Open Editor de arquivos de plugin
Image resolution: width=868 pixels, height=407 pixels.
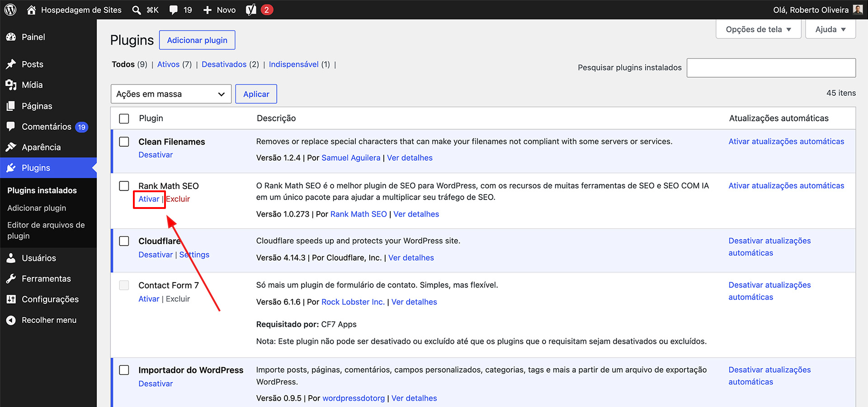46,230
